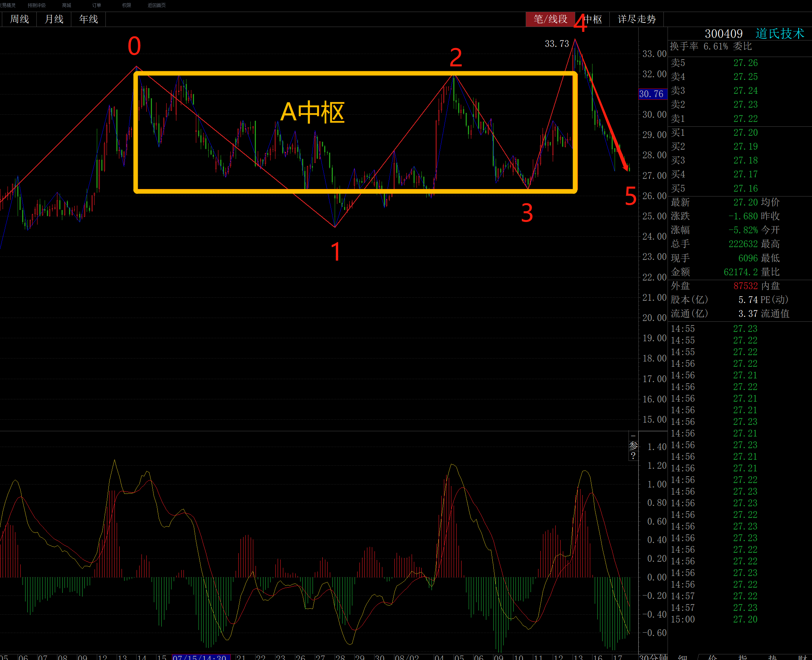Select the 买5 27.16 order row
The width and height of the screenshot is (812, 660).
(740, 189)
